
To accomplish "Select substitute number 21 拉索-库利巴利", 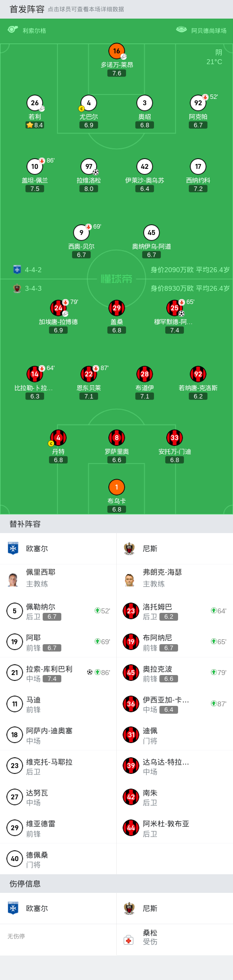I will pos(58,673).
